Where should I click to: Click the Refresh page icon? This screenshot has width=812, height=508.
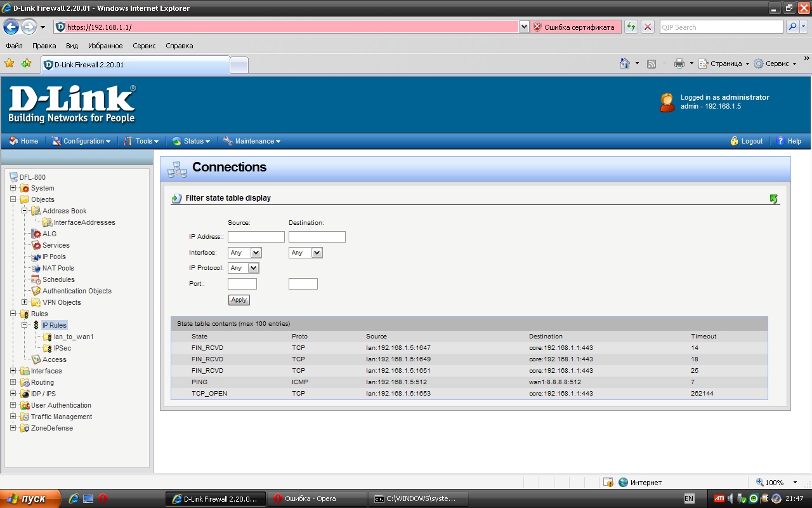point(631,27)
